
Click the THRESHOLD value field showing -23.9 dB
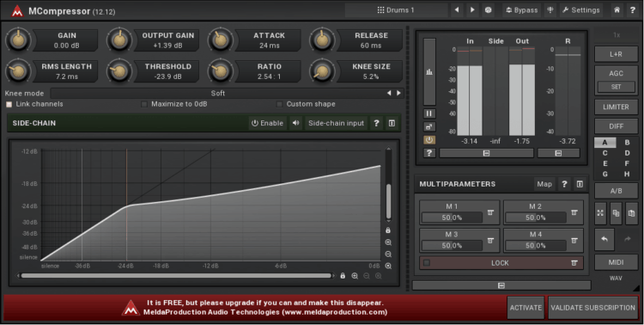coord(167,77)
